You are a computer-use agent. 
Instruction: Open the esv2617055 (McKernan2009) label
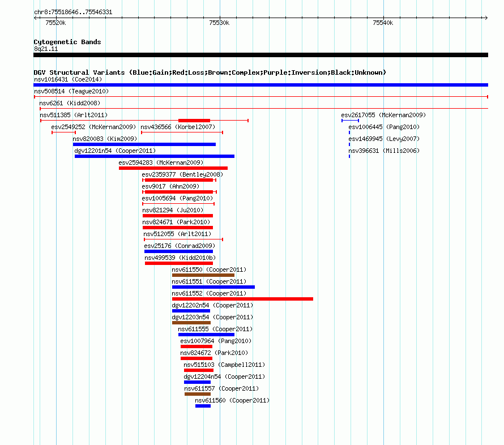383,115
